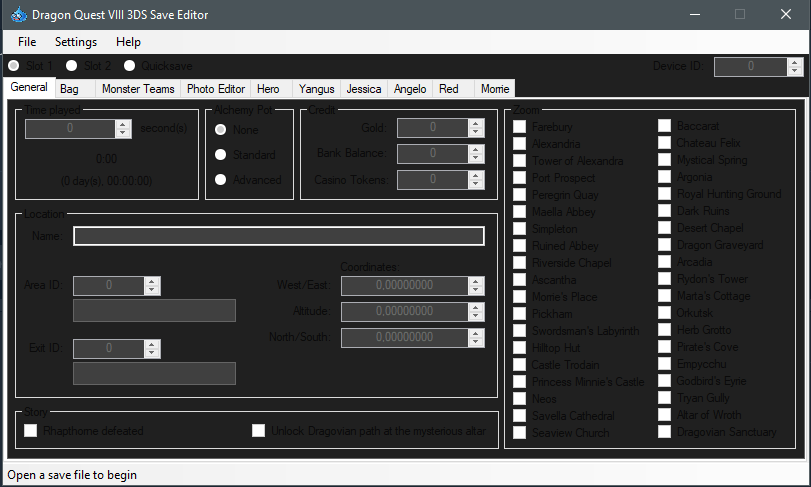Check the Alexandria zoom checkbox
Image resolution: width=811 pixels, height=487 pixels.
[x=519, y=144]
